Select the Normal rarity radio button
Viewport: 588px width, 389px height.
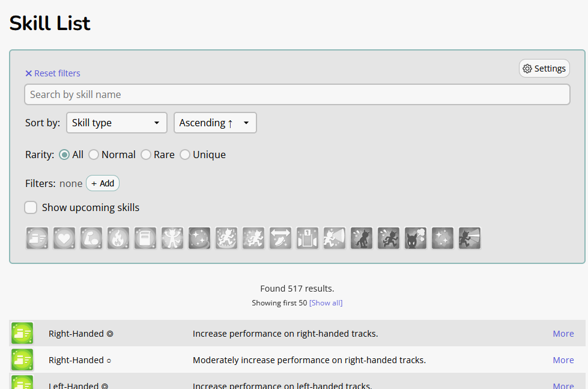pyautogui.click(x=93, y=155)
